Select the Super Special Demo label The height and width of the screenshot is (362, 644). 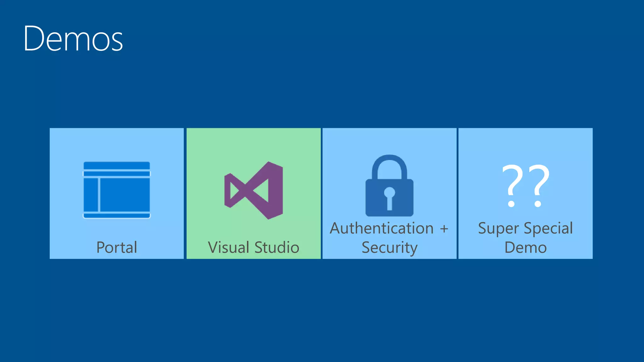(525, 238)
